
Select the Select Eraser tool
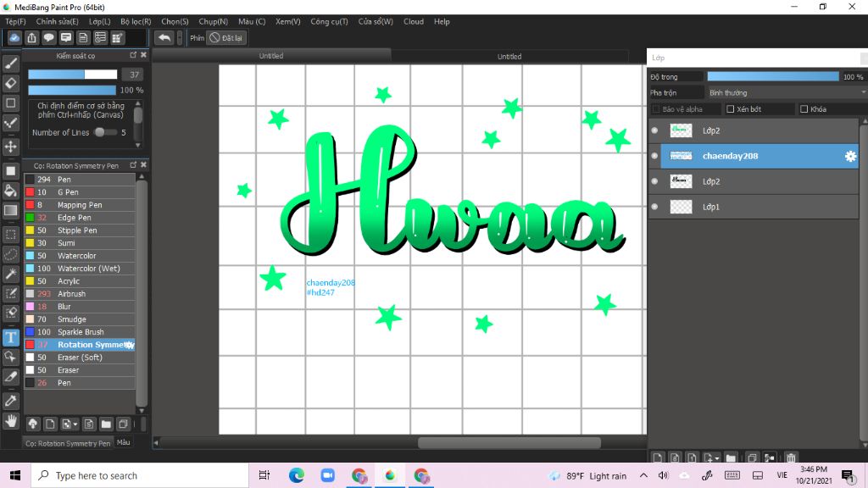click(10, 313)
